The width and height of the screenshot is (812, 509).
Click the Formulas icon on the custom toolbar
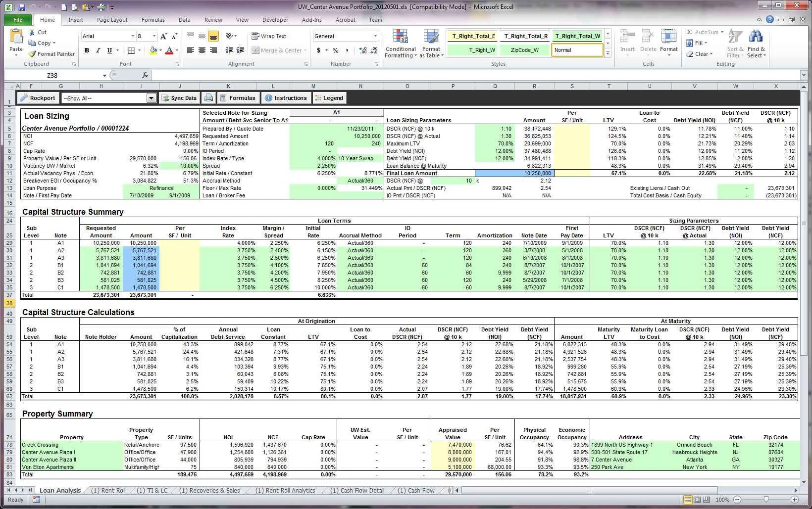(x=239, y=97)
